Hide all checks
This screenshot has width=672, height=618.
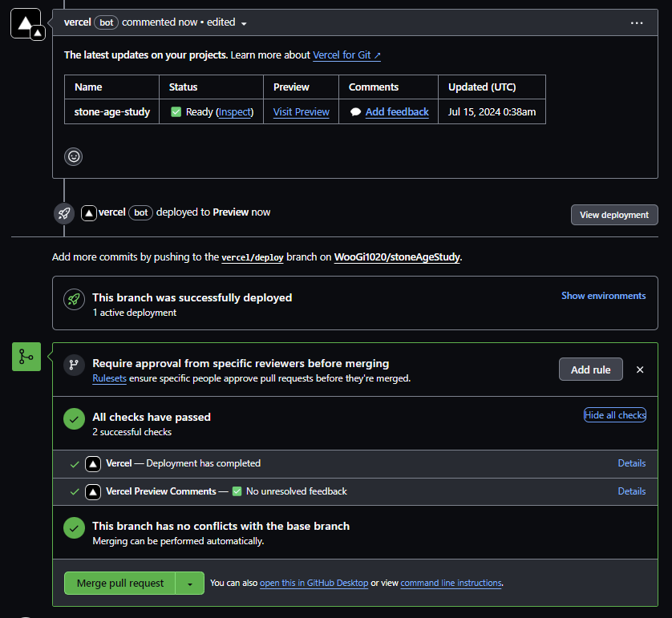[x=614, y=415]
